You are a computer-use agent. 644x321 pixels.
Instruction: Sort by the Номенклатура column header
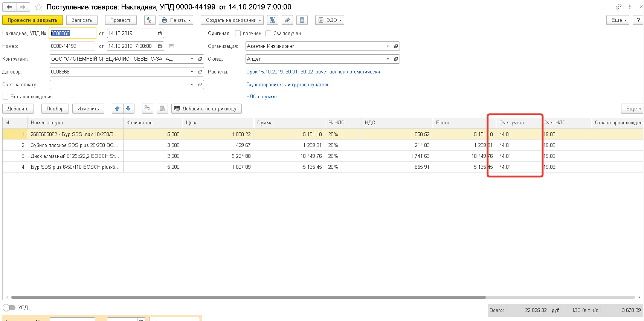pos(75,122)
